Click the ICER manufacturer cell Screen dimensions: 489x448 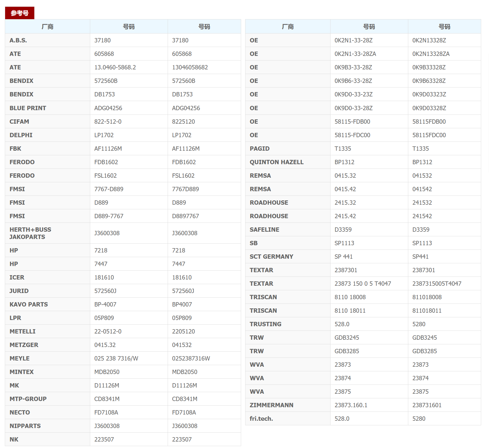tap(48, 277)
